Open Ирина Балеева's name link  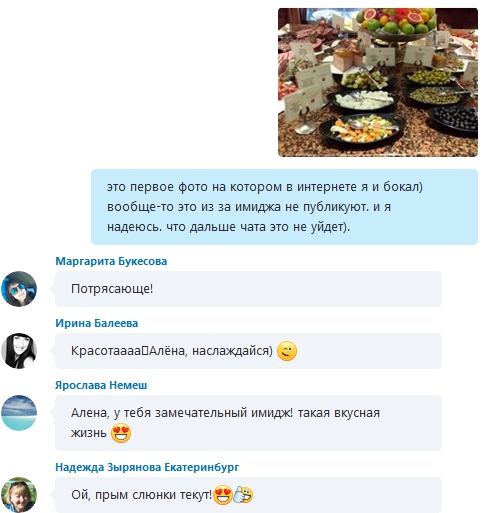[97, 323]
